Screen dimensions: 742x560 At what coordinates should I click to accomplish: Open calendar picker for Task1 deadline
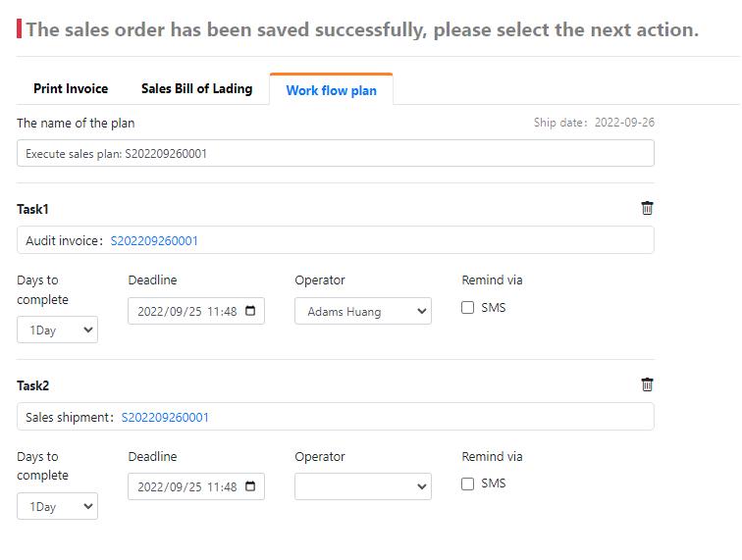(250, 311)
